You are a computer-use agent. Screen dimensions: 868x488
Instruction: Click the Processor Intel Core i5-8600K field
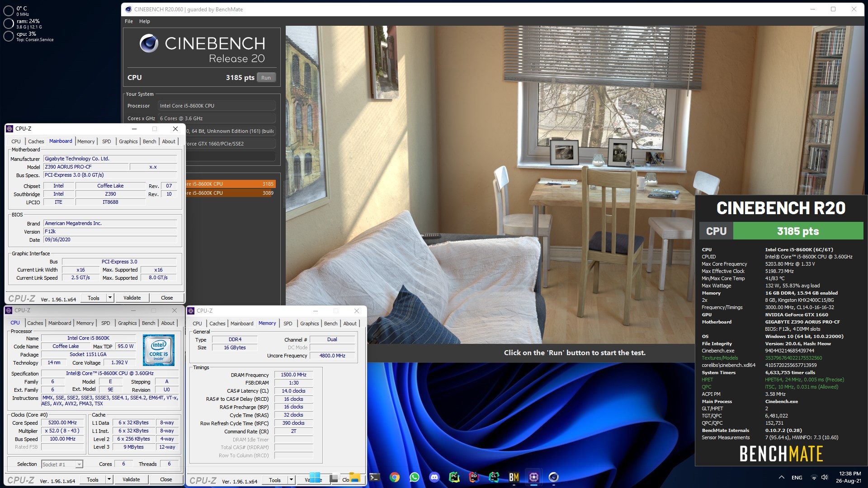pyautogui.click(x=217, y=106)
